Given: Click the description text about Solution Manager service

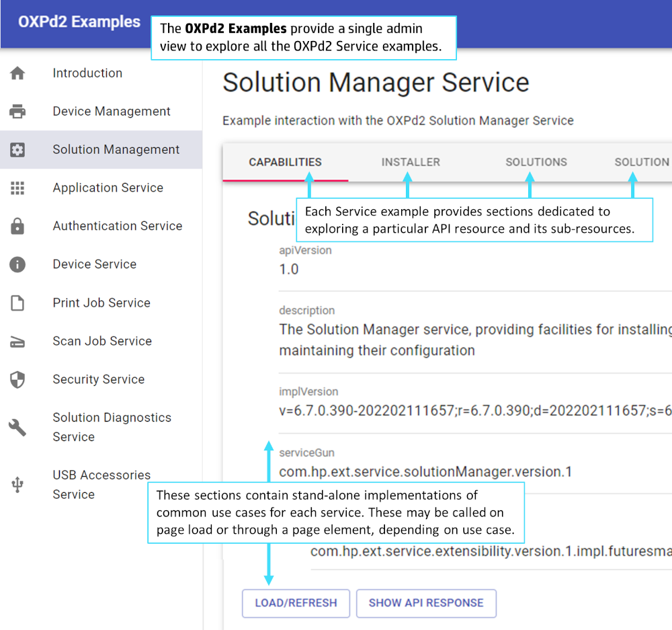Looking at the screenshot, I should click(x=475, y=340).
